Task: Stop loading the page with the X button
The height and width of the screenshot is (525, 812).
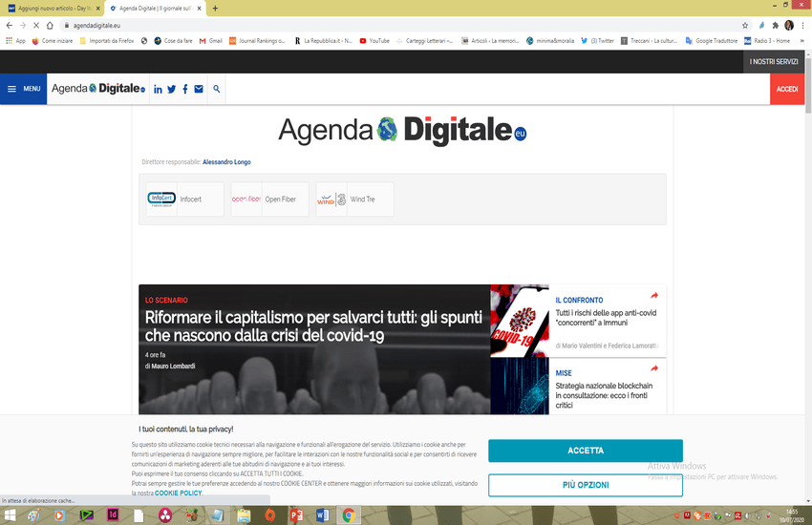Action: tap(36, 26)
